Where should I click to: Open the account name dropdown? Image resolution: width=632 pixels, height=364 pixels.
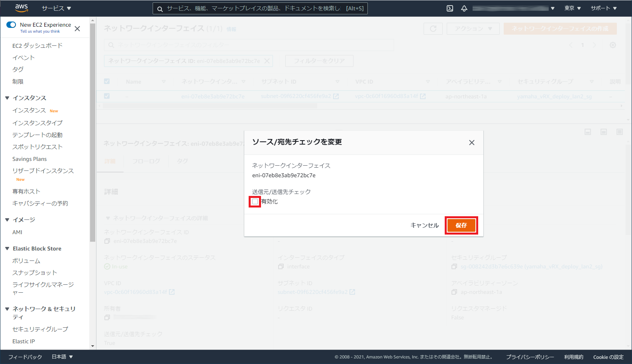pos(514,8)
